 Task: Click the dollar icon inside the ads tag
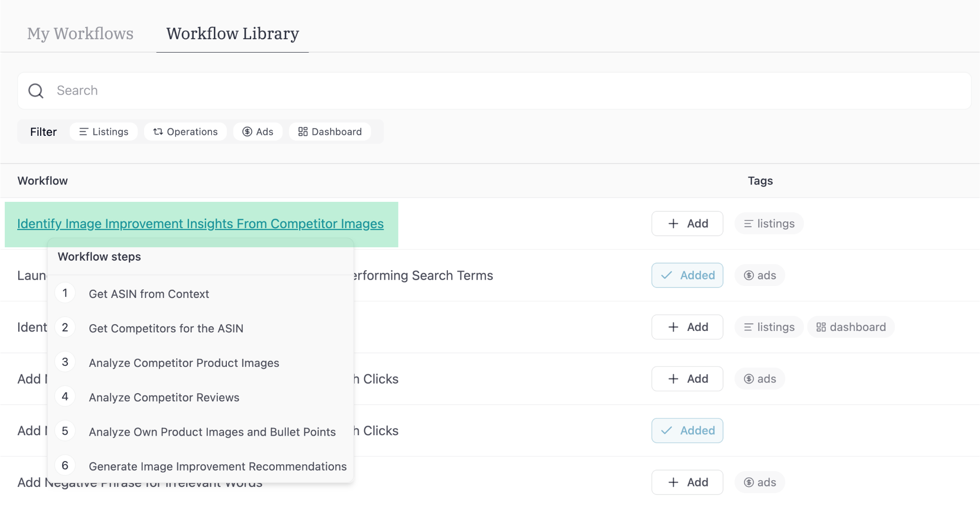click(748, 275)
